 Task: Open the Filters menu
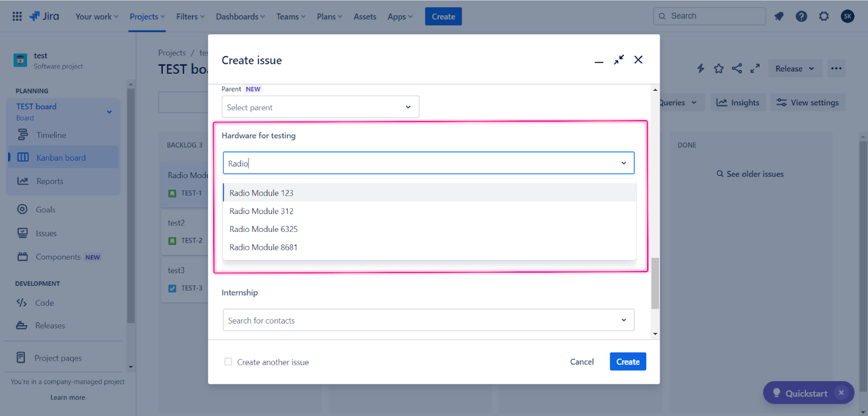[x=190, y=17]
